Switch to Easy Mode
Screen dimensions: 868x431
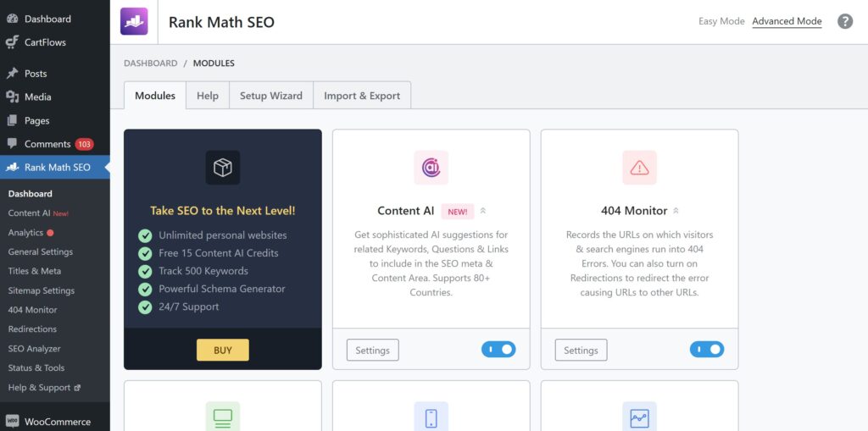click(x=721, y=21)
